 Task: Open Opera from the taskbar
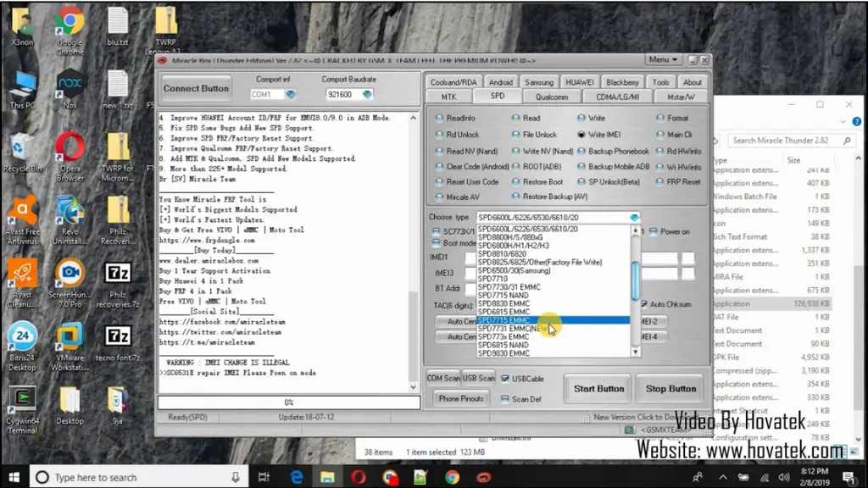pos(359,477)
